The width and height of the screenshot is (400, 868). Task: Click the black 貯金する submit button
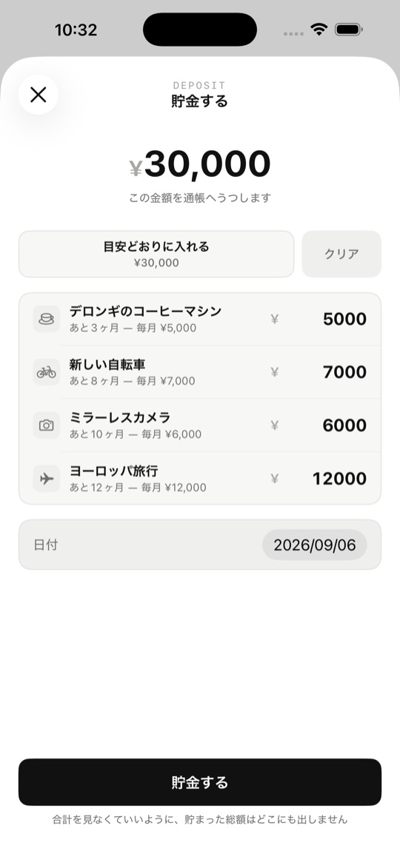(200, 782)
